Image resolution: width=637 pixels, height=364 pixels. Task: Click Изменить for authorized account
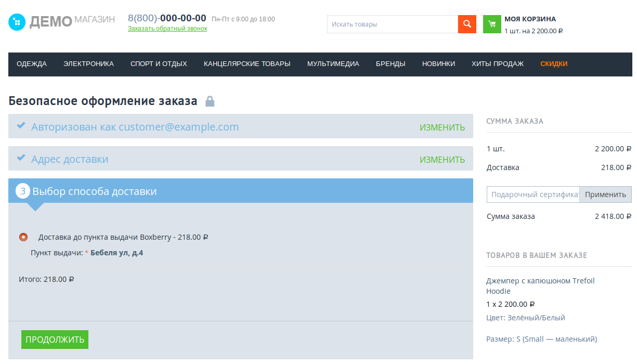[442, 127]
